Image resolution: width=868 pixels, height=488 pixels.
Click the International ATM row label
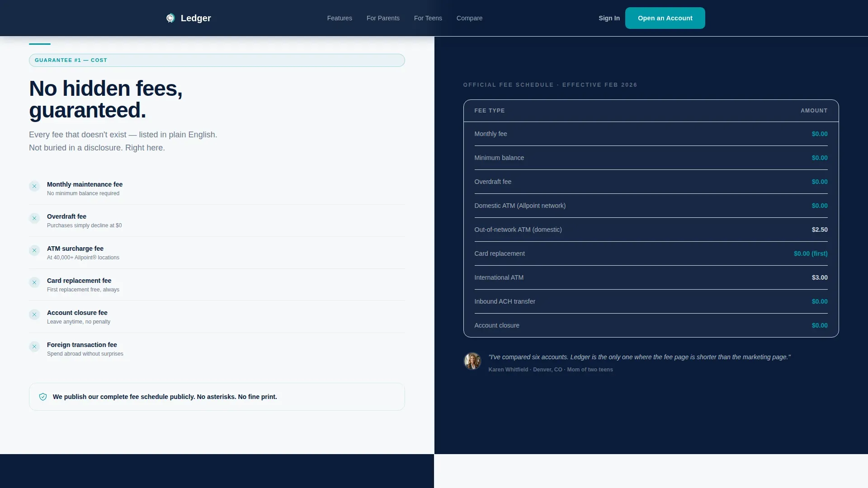point(499,277)
